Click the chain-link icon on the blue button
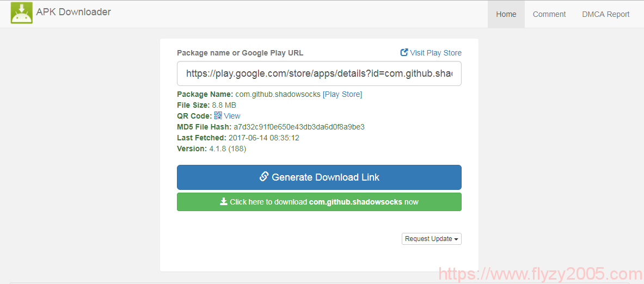Viewport: 644px width, 284px height. coord(264,177)
